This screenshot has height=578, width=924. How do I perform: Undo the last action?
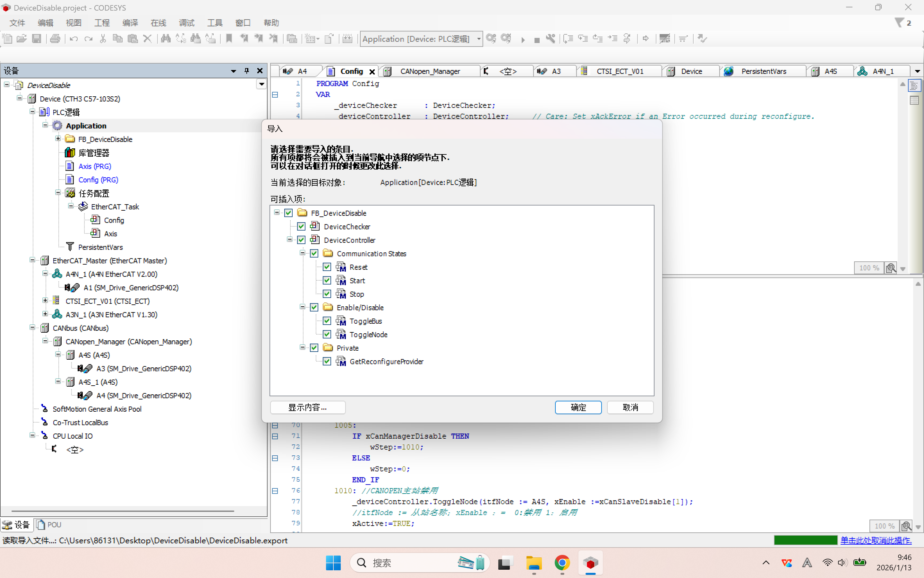tap(74, 39)
